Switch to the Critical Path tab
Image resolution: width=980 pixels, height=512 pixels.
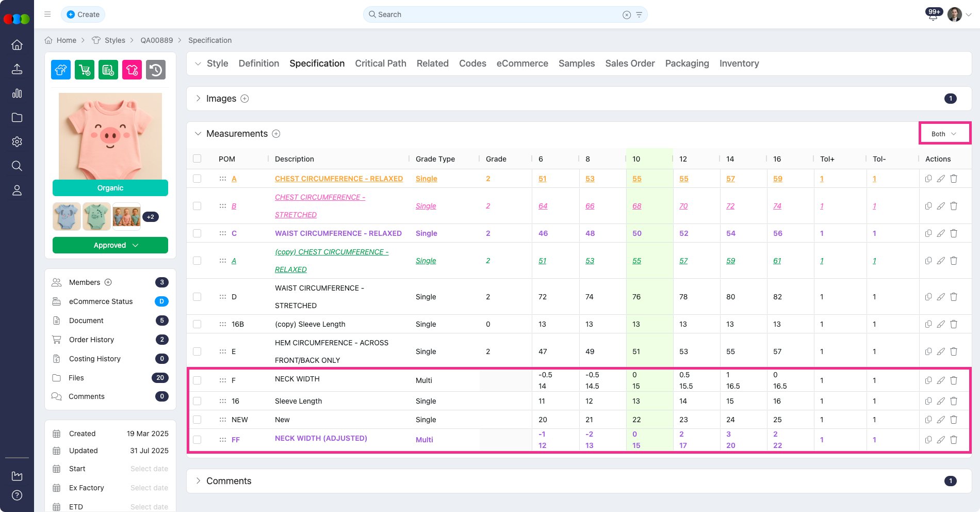point(380,63)
